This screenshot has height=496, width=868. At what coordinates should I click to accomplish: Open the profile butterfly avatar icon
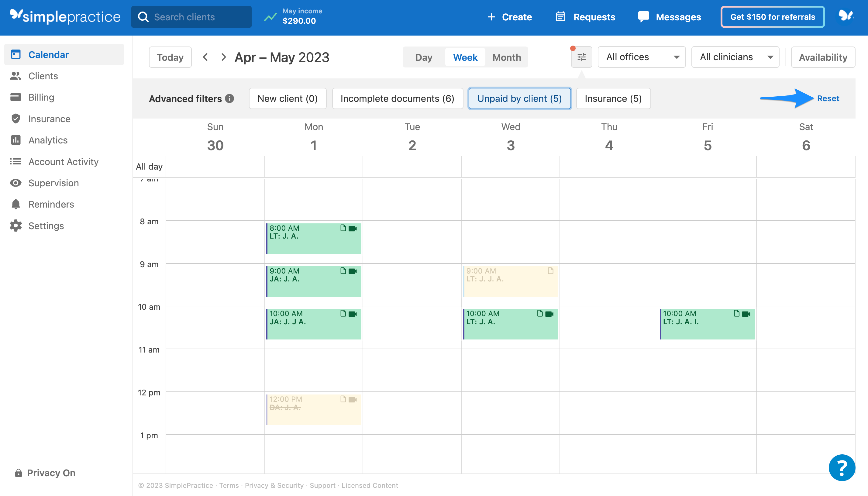846,16
